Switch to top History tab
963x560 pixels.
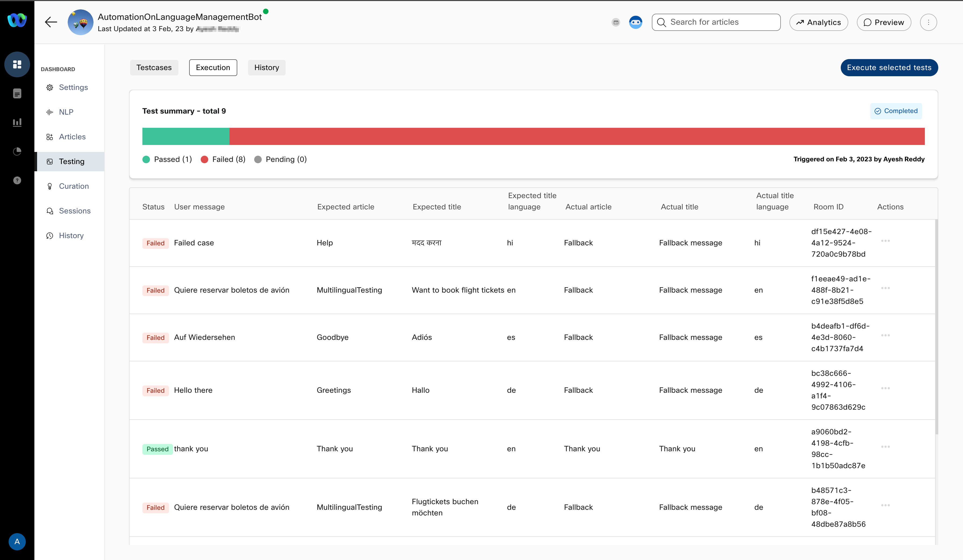click(x=266, y=68)
